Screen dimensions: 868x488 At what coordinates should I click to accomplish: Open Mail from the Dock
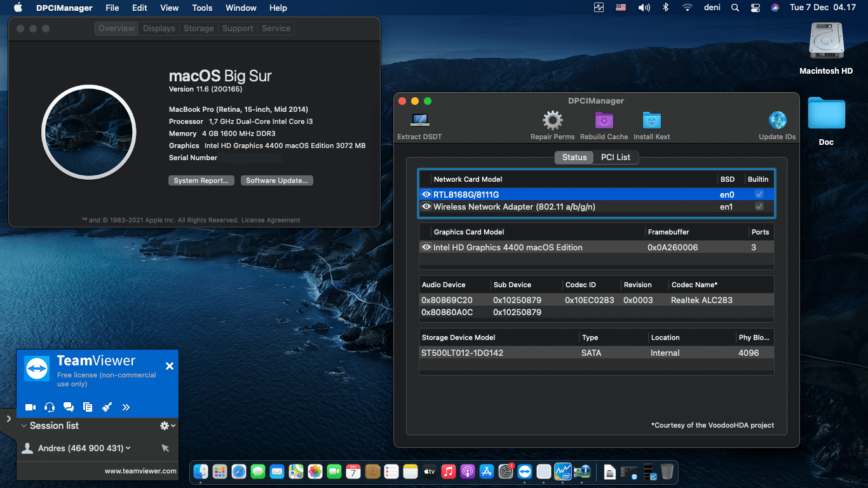[277, 471]
